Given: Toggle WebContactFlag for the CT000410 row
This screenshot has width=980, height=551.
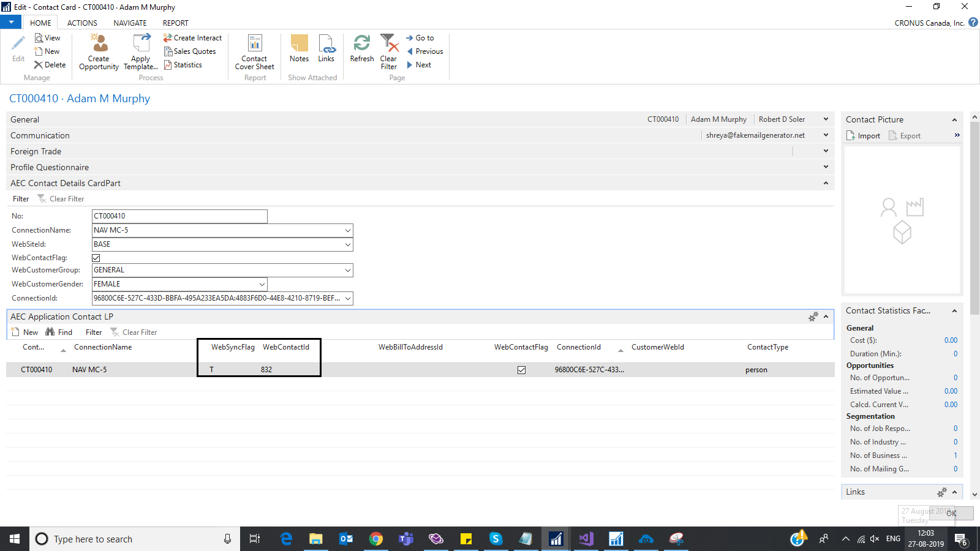Looking at the screenshot, I should 521,369.
